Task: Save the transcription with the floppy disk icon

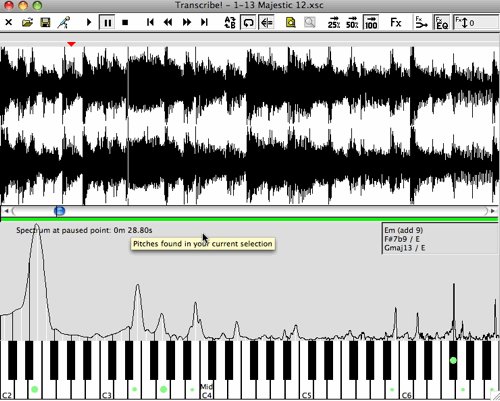Action: [45, 23]
